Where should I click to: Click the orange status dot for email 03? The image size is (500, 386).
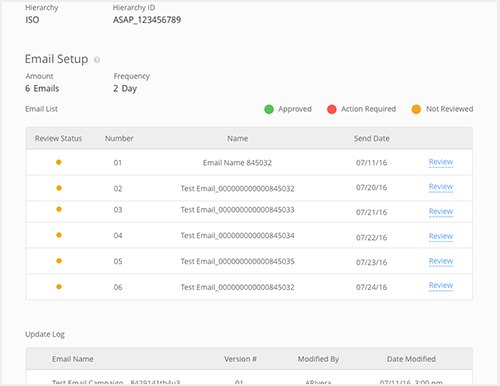click(59, 209)
